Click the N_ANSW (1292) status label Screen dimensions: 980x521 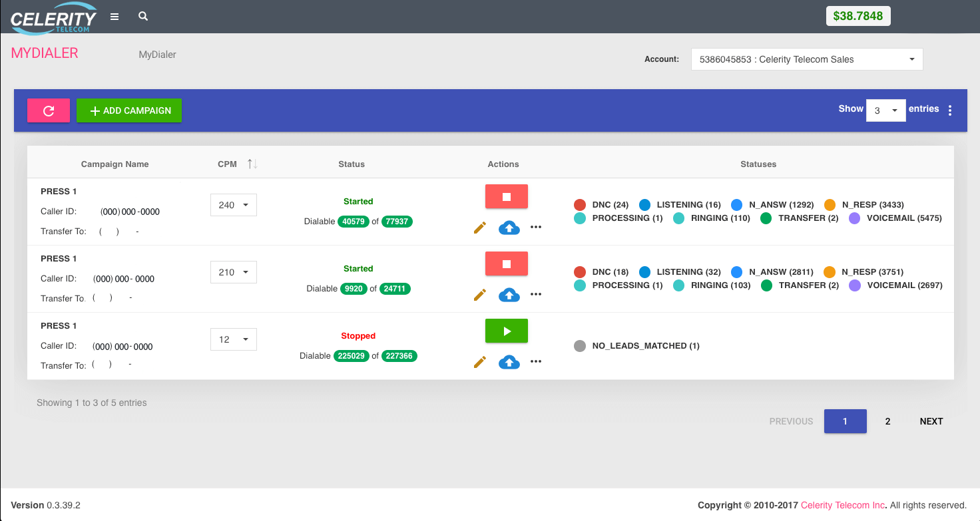[x=782, y=205]
